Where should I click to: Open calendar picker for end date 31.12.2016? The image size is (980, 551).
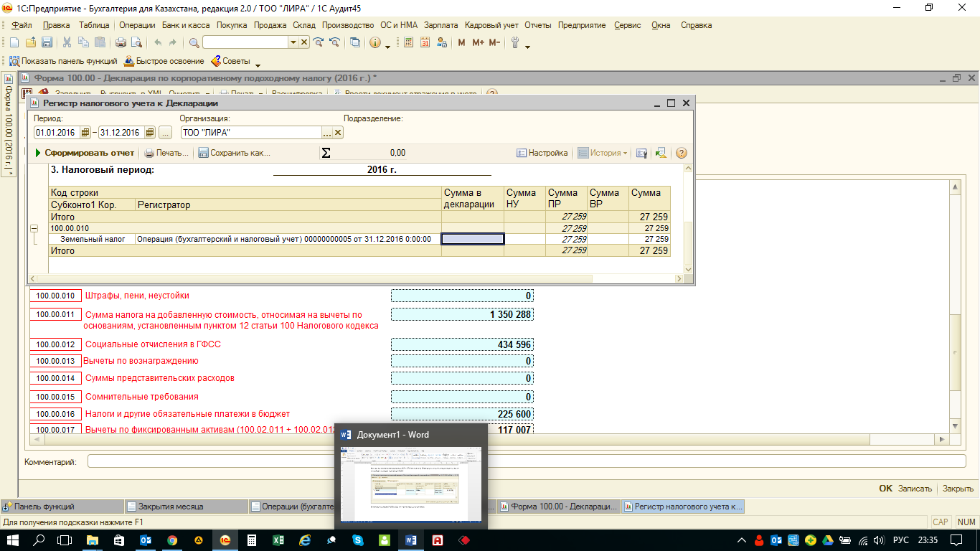click(149, 133)
